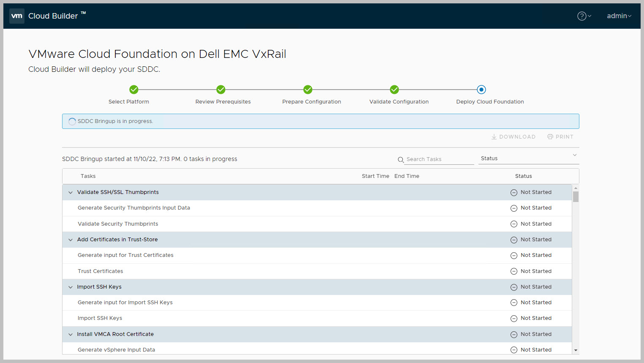
Task: Click the Select Platform green checkmark step
Action: (134, 90)
